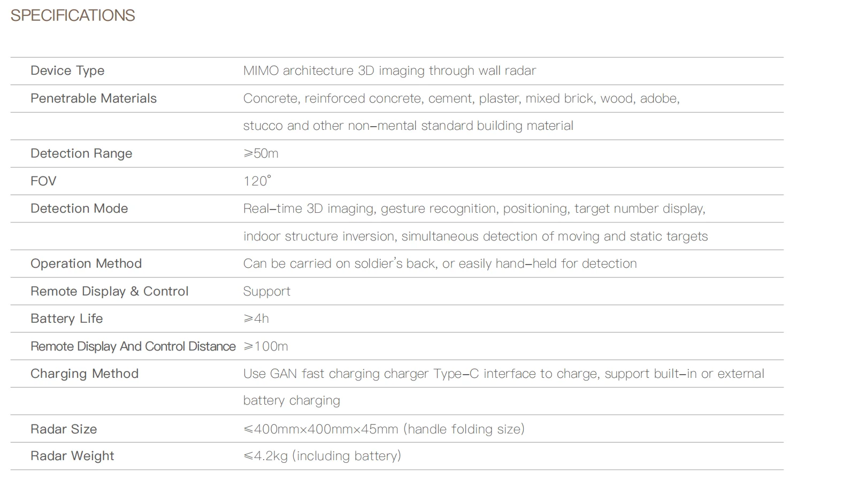Click the Detection Range label
851x504 pixels.
[81, 153]
